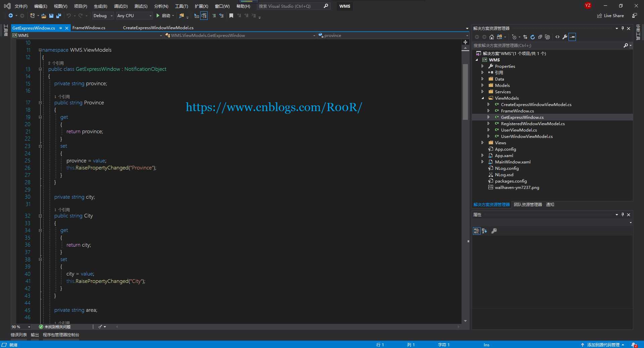
Task: Click the save all icon
Action: (x=59, y=16)
